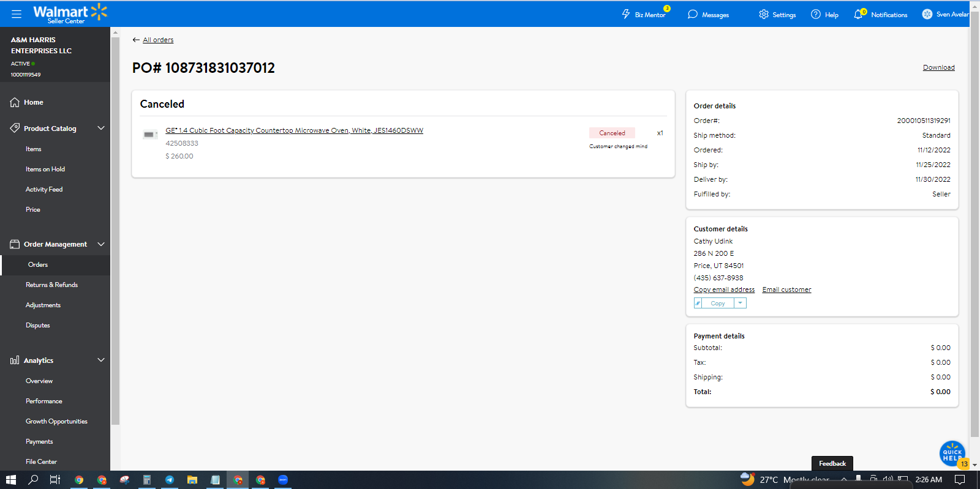The width and height of the screenshot is (980, 489).
Task: Click the Walmart Seller Center logo
Action: point(70,13)
